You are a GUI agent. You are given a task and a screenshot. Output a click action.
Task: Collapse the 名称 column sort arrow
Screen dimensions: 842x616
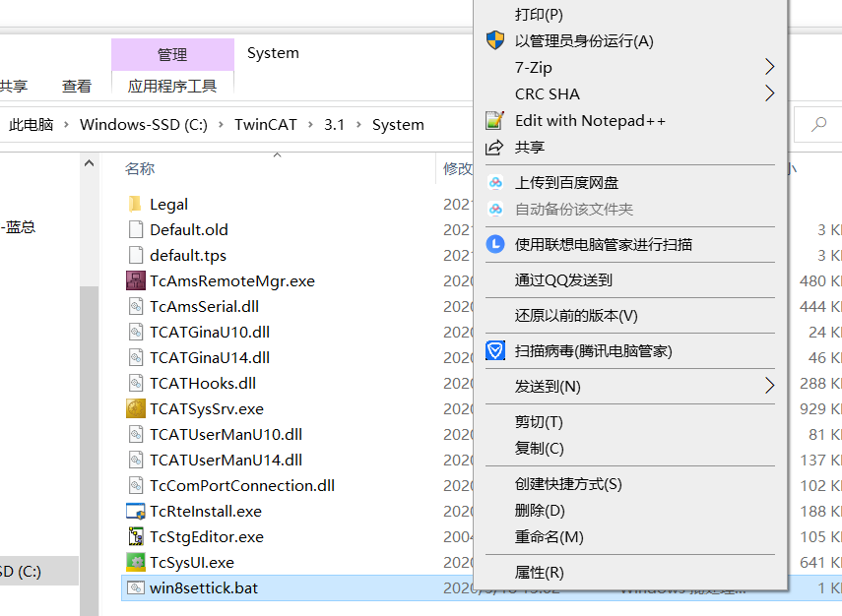[277, 154]
